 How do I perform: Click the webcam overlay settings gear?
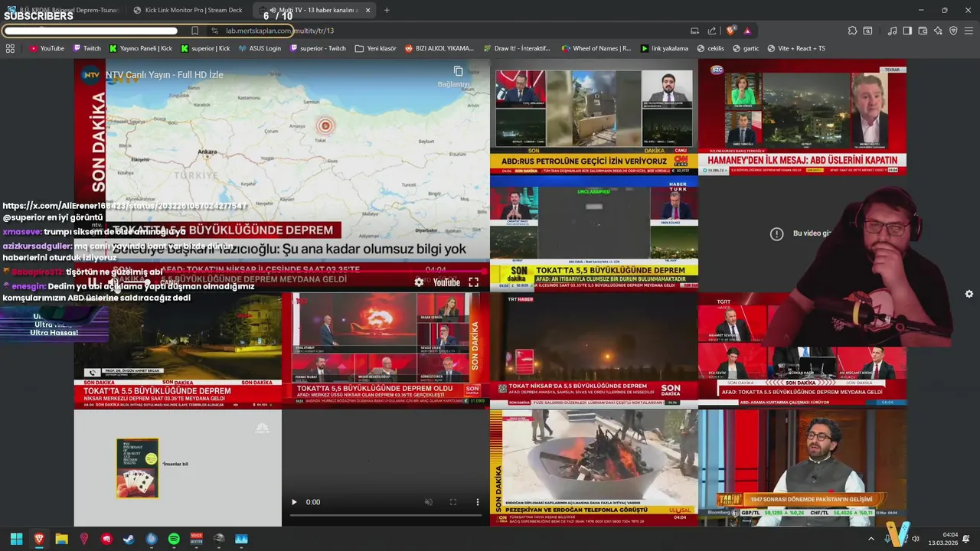tap(969, 294)
